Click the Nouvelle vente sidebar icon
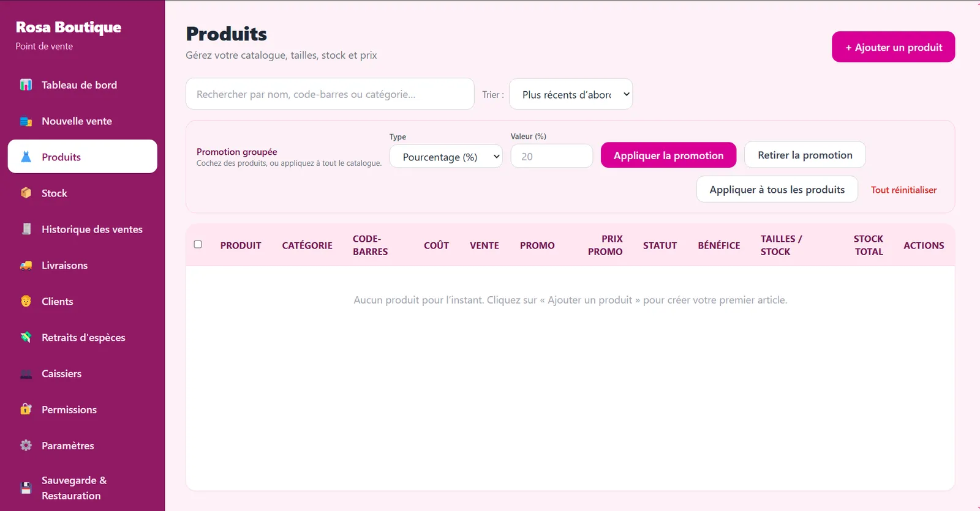 [26, 121]
